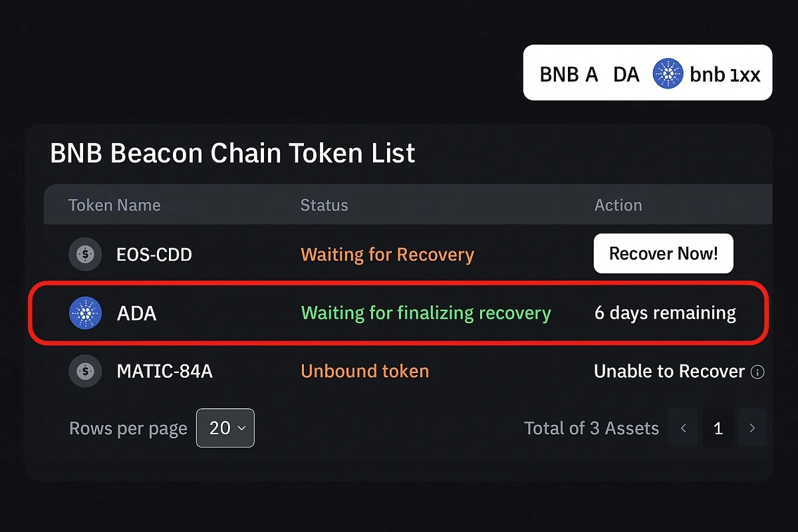The image size is (798, 532).
Task: Click the EOS-CDD token coin icon
Action: point(85,254)
